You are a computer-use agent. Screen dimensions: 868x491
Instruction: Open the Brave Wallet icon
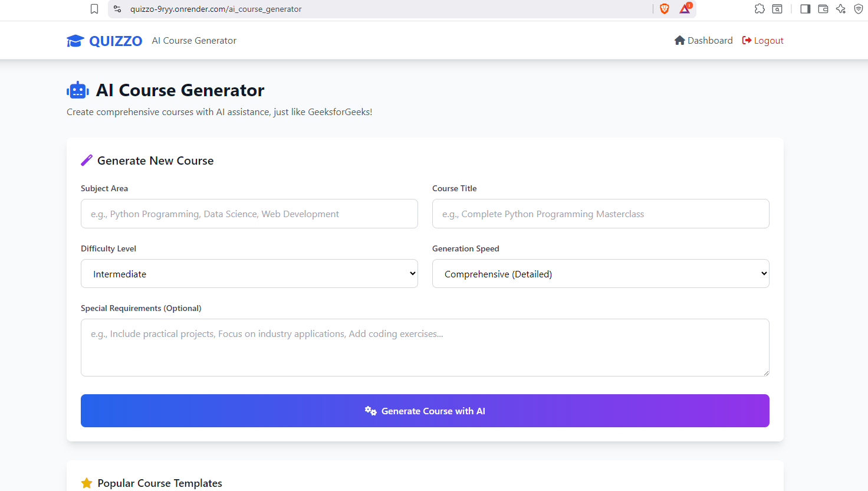click(823, 9)
